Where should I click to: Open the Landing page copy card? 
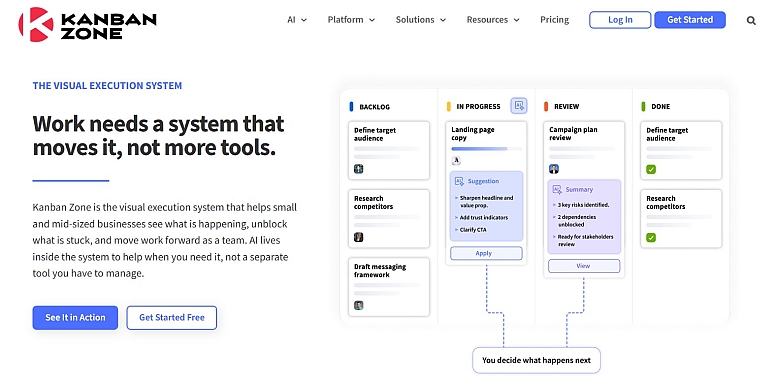click(486, 193)
